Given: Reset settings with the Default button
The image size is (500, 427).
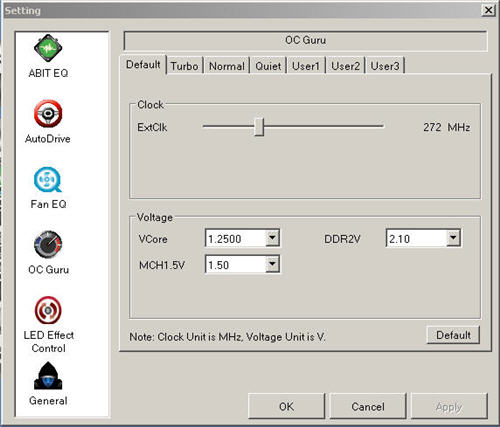Looking at the screenshot, I should pyautogui.click(x=453, y=335).
